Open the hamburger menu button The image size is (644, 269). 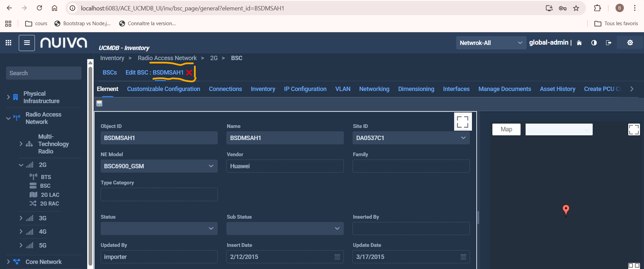tap(27, 43)
